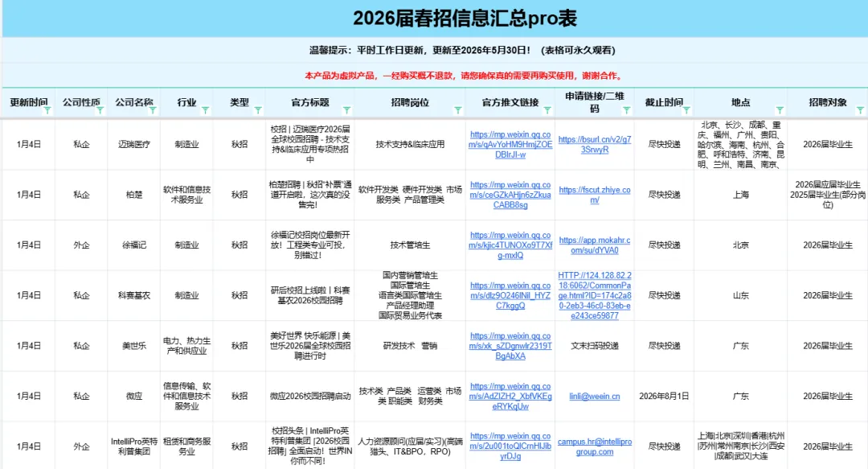Open 科赛基农 weixin article link
The image size is (868, 469).
point(510,295)
